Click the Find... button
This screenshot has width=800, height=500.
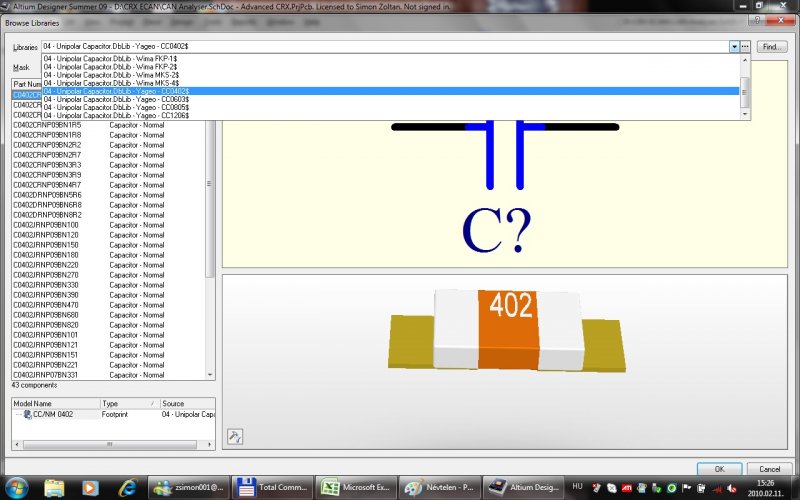pos(772,46)
